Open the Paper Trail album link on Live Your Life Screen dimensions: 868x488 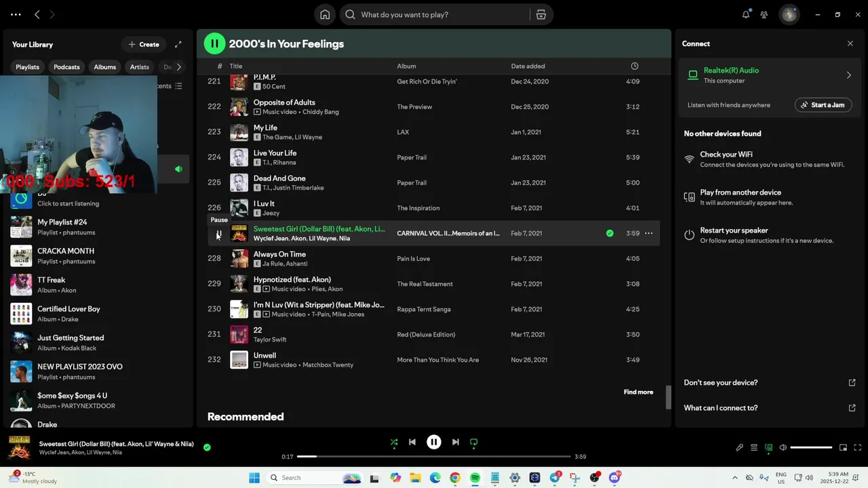pyautogui.click(x=412, y=157)
